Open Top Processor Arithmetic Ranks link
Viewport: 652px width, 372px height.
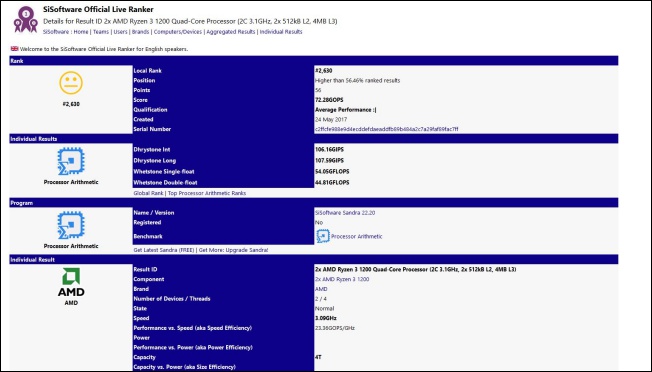pos(207,193)
